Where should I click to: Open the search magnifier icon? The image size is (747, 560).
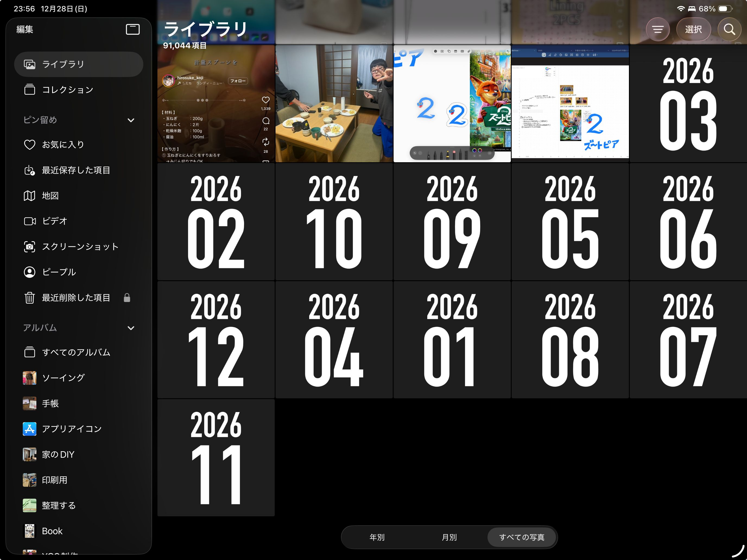click(x=729, y=29)
